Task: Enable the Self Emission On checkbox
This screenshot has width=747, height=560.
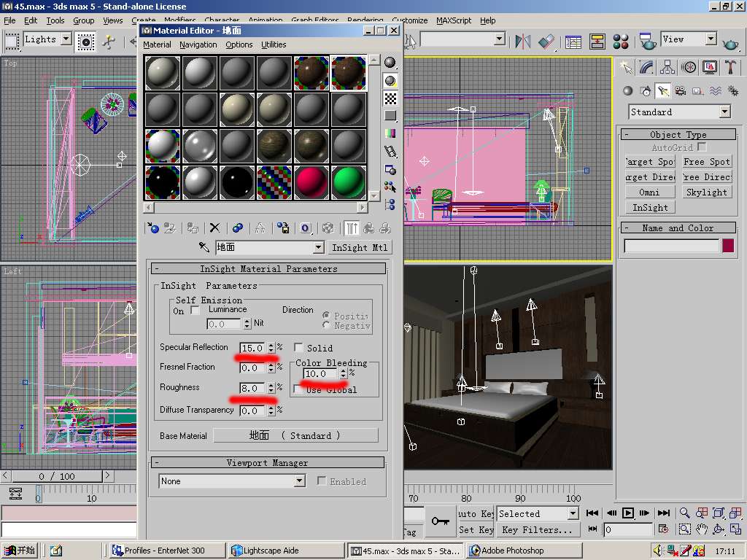Action: [195, 311]
